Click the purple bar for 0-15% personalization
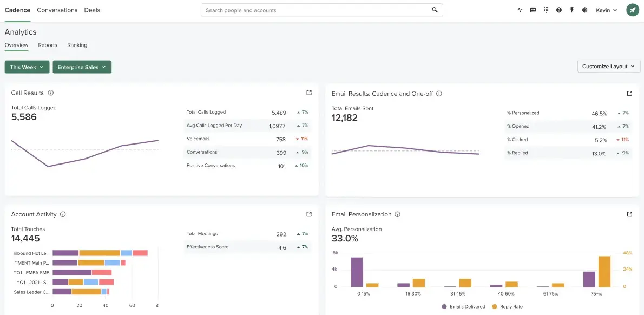Viewport: 644px width, 315px height. (357, 272)
